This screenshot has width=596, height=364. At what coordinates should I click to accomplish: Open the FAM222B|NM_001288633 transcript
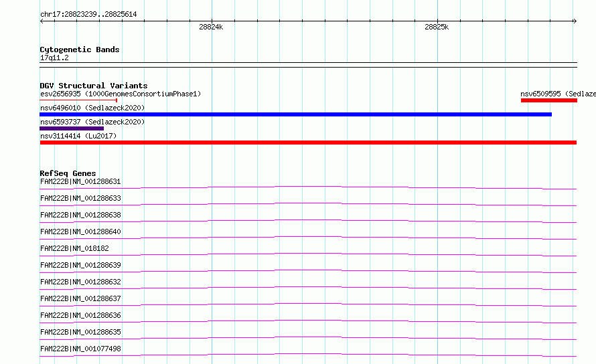pyautogui.click(x=80, y=198)
